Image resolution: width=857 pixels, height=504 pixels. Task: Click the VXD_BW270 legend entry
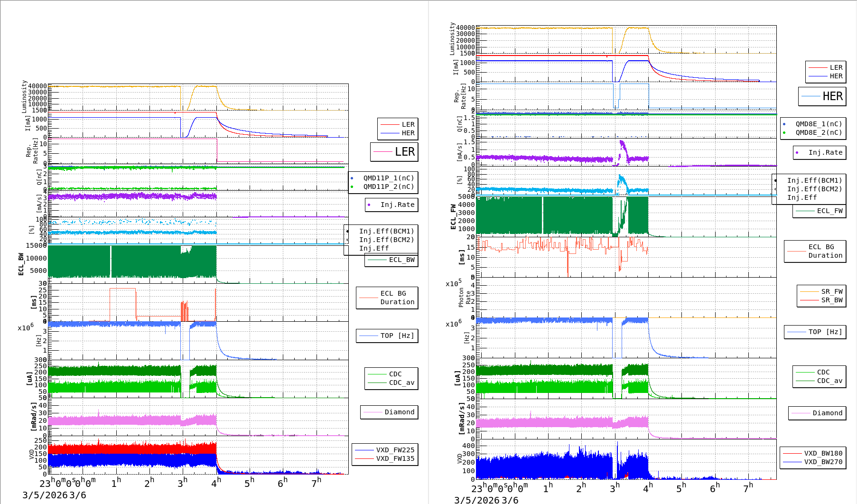(823, 462)
